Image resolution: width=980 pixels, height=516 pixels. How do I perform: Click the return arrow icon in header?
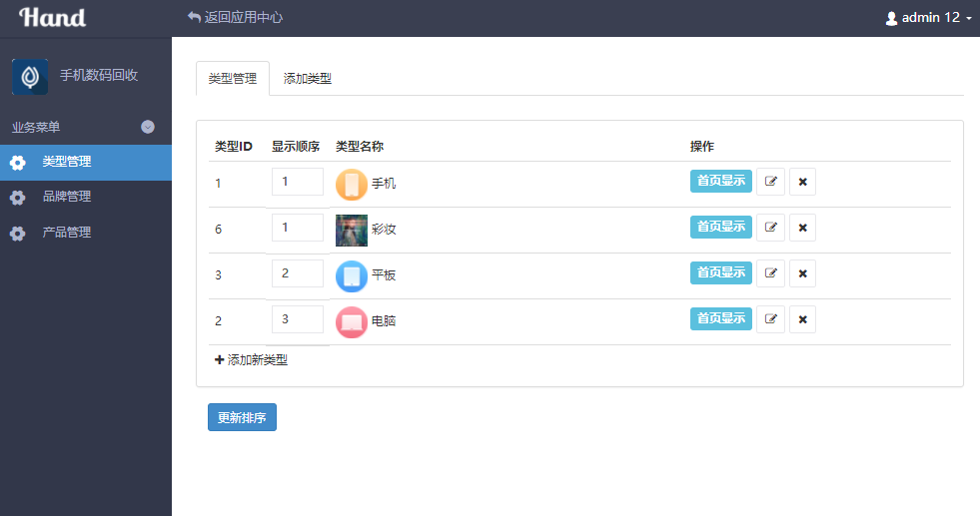point(194,18)
